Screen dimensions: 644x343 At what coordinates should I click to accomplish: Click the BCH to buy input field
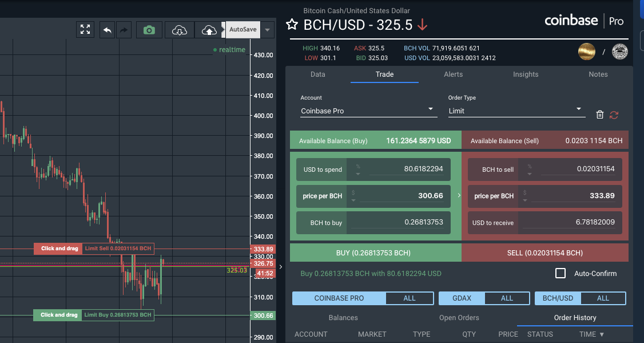(x=397, y=222)
